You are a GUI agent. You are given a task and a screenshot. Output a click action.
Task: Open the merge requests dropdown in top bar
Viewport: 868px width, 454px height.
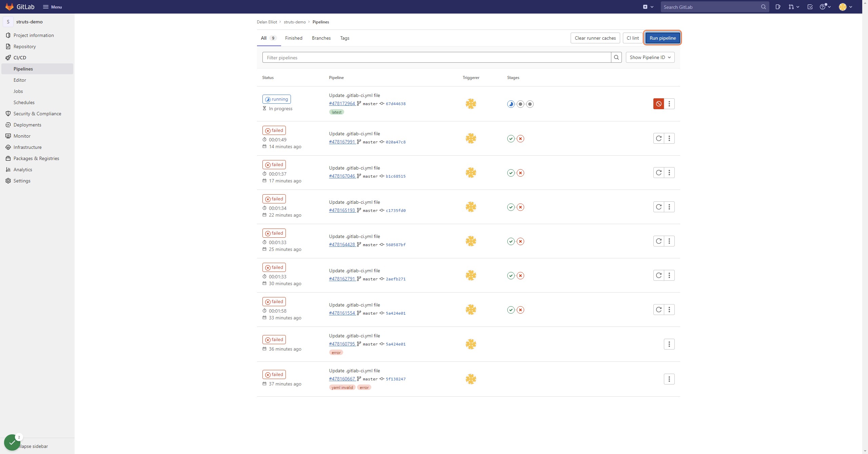(794, 7)
